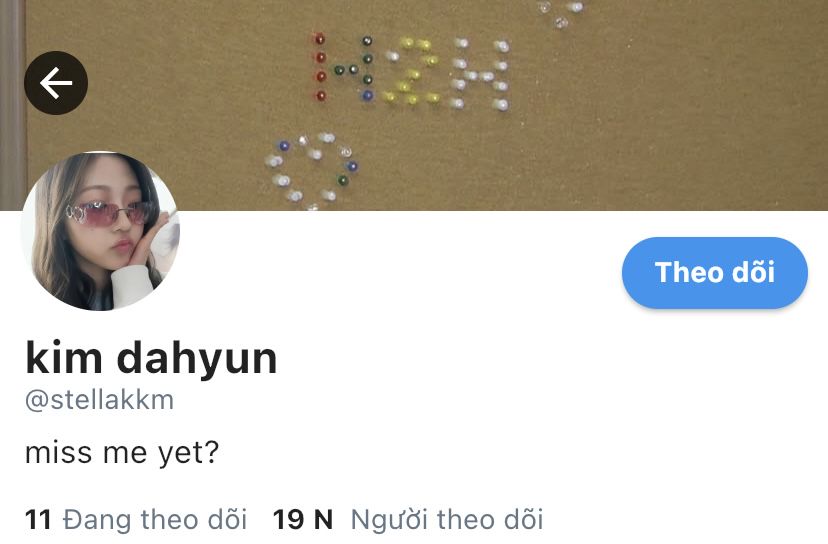Click the yellow pushpins in header photo

tap(412, 71)
